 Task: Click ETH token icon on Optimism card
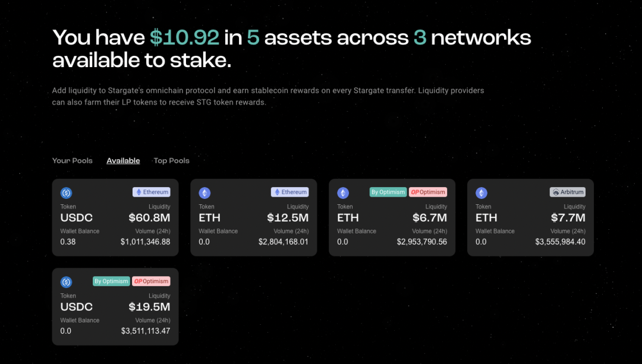[343, 193]
